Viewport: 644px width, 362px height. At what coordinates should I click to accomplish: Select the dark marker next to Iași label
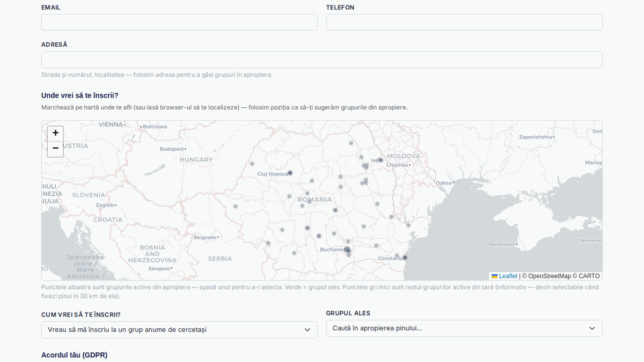[x=380, y=160]
